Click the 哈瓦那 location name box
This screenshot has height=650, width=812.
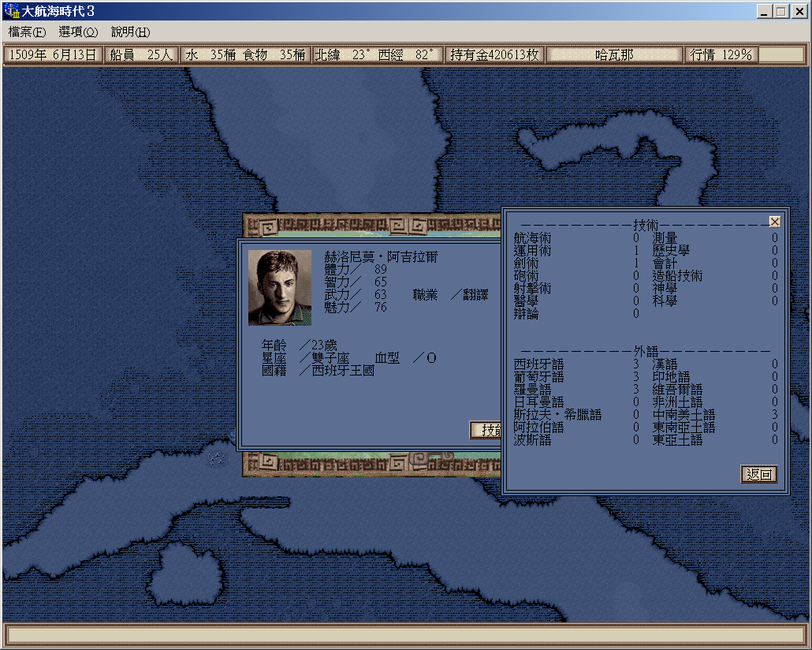click(614, 54)
